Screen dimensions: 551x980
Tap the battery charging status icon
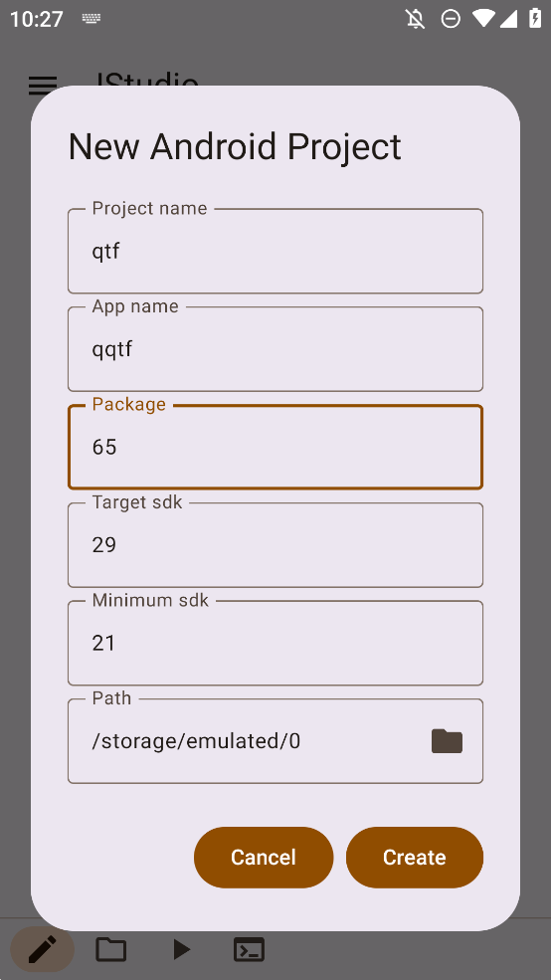pos(535,18)
